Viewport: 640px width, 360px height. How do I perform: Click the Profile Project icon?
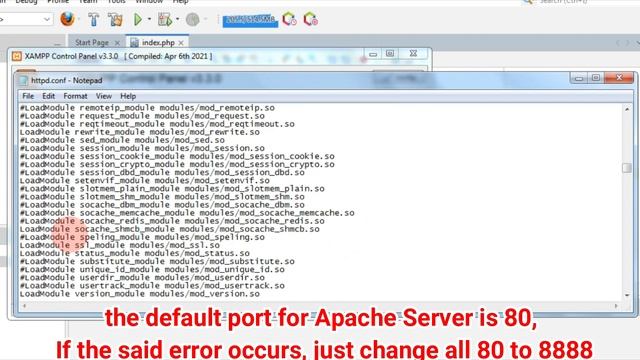click(x=193, y=19)
